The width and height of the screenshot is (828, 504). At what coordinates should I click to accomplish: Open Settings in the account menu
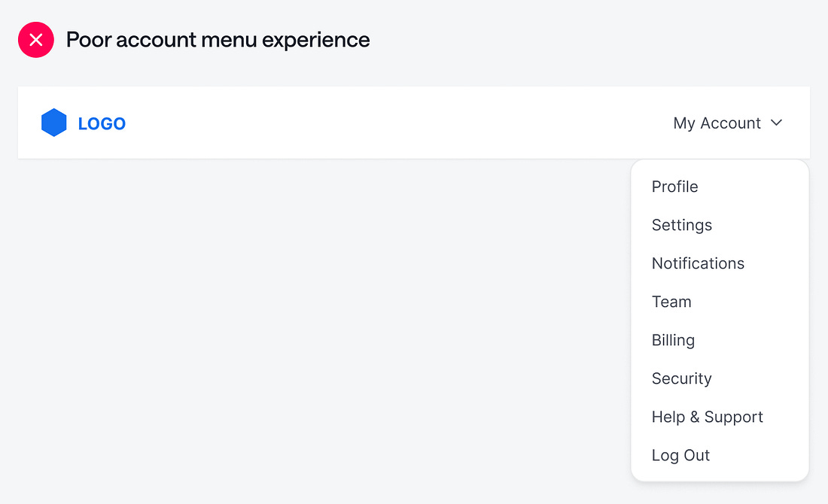(681, 225)
